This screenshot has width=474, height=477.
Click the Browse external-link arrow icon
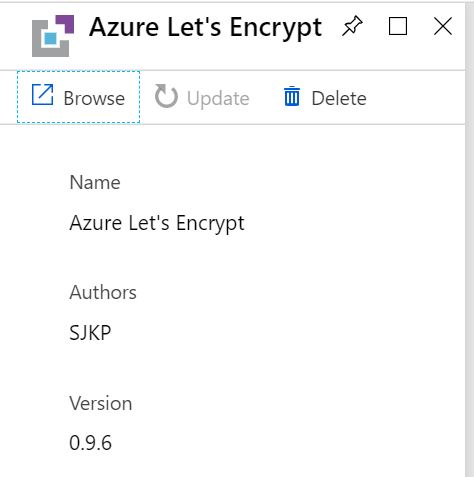42,95
